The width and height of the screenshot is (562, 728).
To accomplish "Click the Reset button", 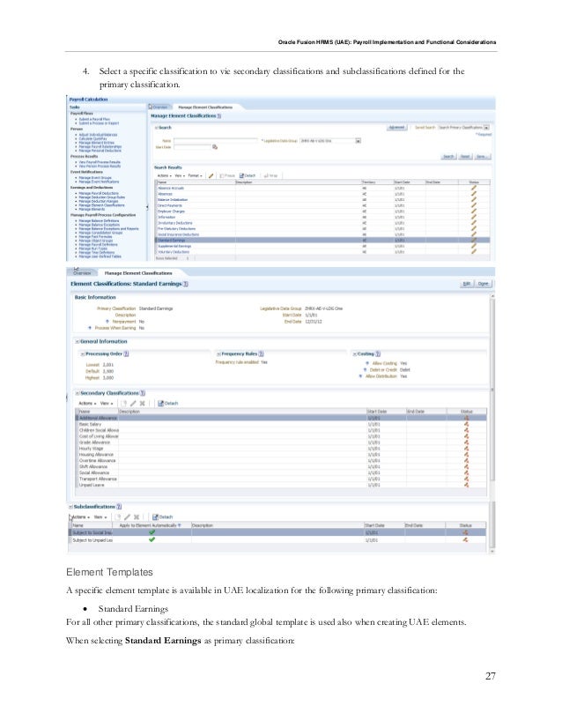I will (465, 157).
